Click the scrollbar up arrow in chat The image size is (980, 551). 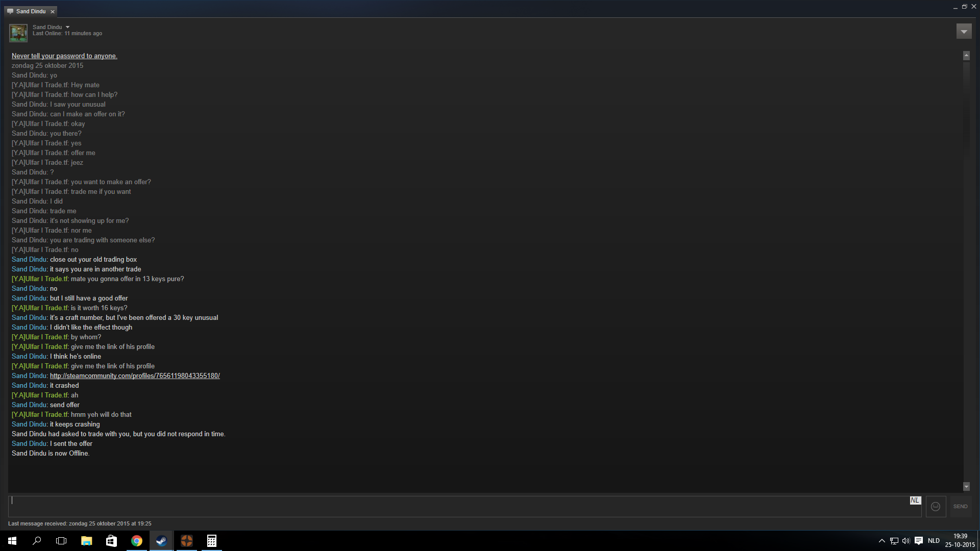[966, 56]
